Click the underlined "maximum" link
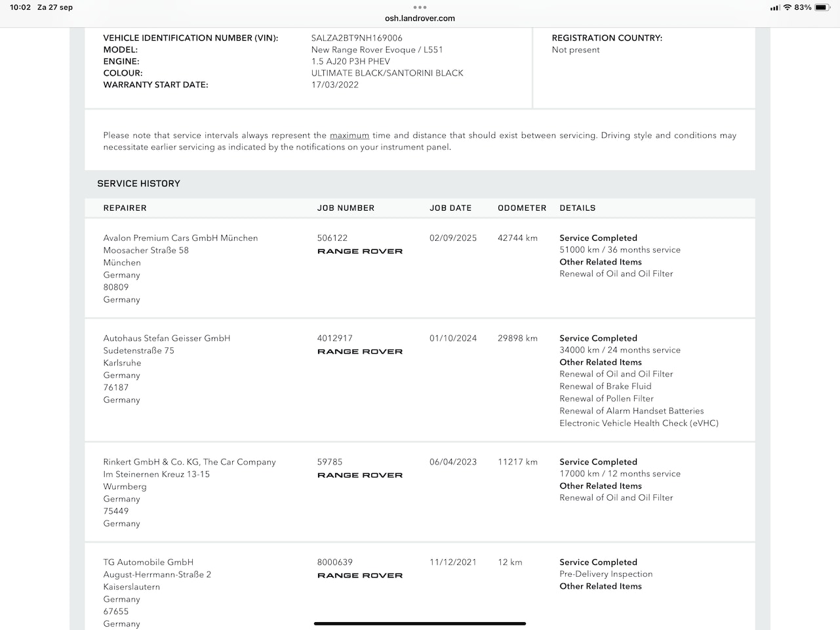The image size is (840, 630). tap(350, 135)
